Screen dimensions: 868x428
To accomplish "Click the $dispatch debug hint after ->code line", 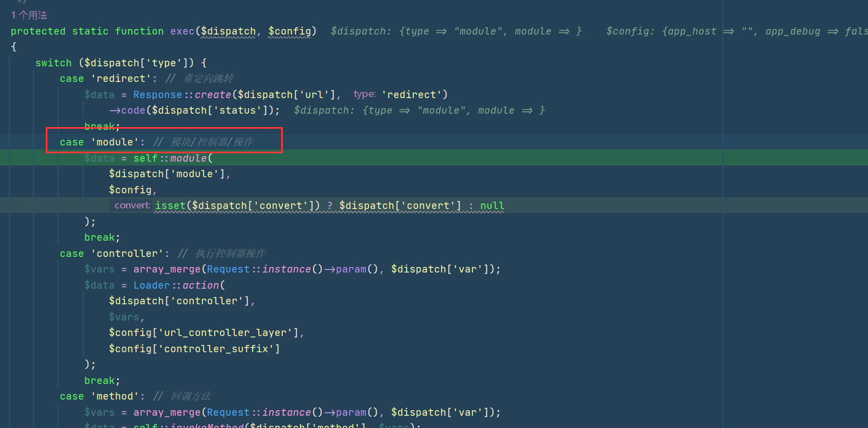I will point(419,110).
